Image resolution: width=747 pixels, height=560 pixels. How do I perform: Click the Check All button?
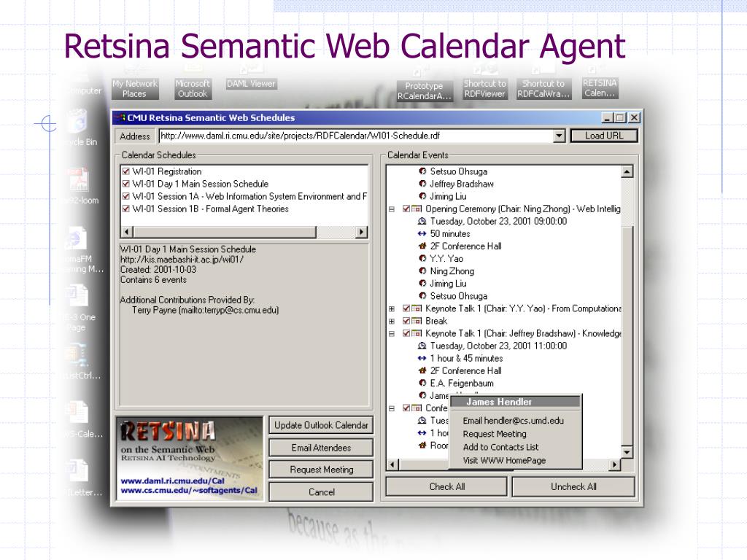[447, 486]
